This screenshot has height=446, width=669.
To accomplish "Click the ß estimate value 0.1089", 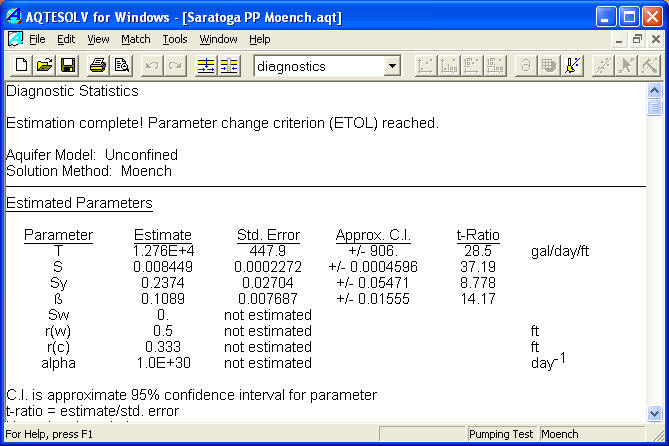I will point(163,299).
